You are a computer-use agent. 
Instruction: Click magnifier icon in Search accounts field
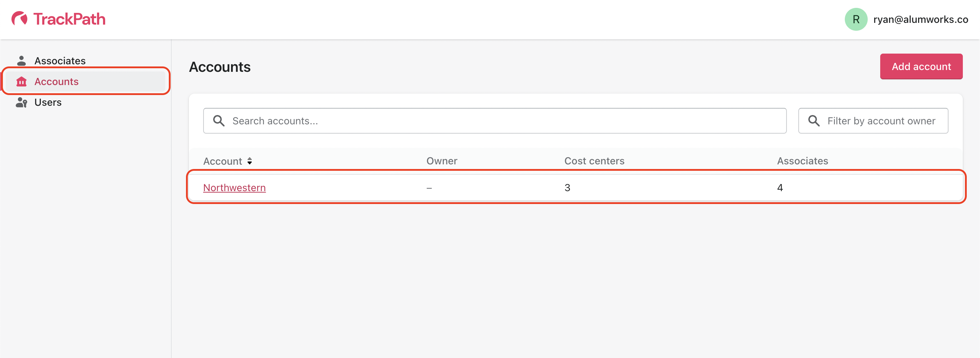click(219, 121)
